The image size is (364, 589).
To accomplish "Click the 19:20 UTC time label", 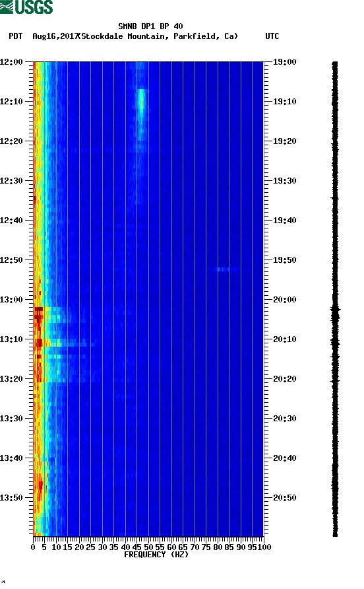I will click(285, 141).
